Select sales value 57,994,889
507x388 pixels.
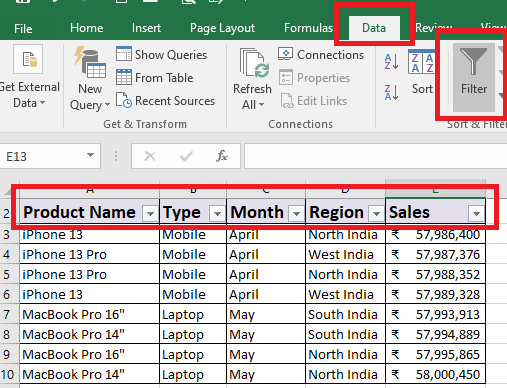[435, 334]
